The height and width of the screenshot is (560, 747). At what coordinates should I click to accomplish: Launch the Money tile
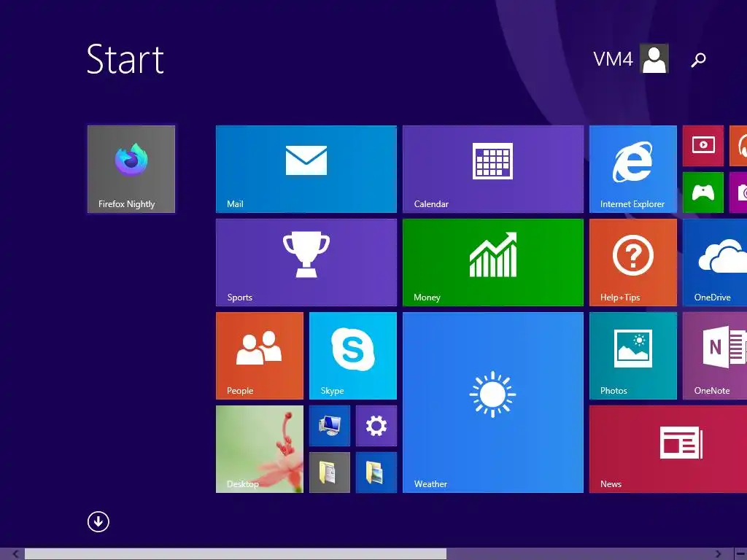tap(492, 262)
